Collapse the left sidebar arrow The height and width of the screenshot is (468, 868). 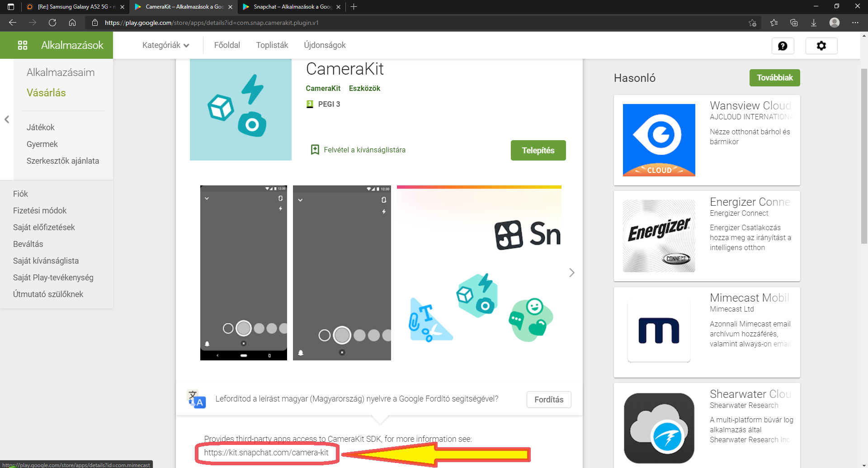[x=7, y=119]
